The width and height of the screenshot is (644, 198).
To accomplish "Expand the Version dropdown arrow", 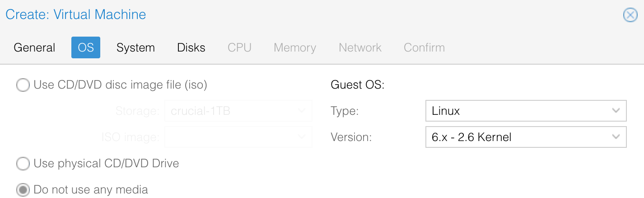I will click(616, 137).
